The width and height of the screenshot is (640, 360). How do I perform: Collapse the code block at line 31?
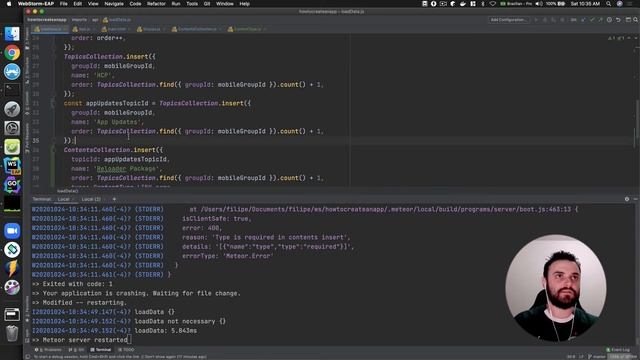pyautogui.click(x=52, y=103)
